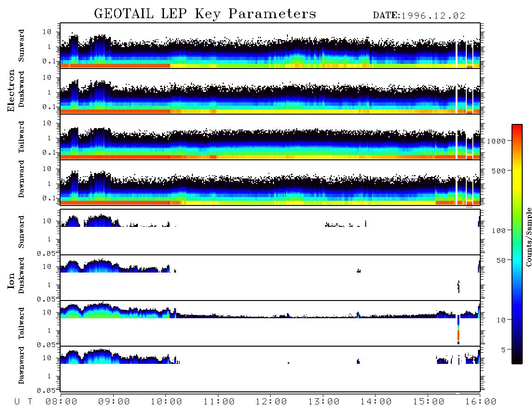532x410 pixels.
Task: Click the 0.05 tick of Ion Sunward axis
Action: [46, 253]
